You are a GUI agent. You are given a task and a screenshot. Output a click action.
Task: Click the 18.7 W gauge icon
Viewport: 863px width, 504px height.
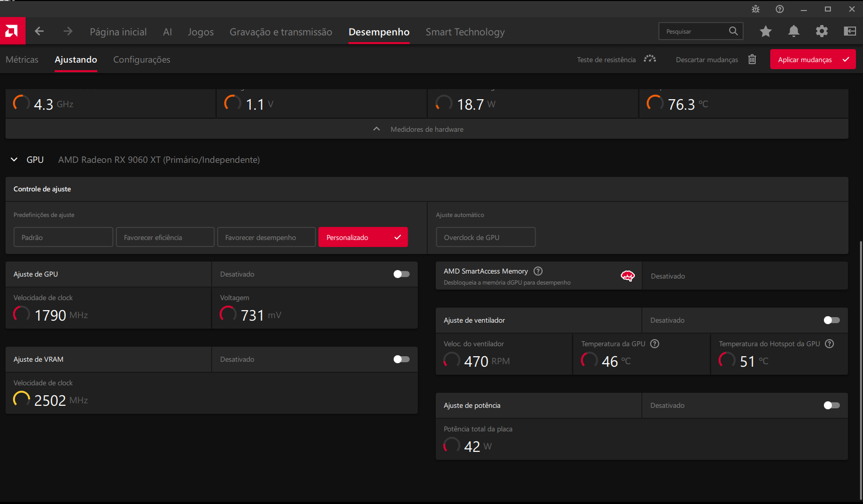(444, 103)
